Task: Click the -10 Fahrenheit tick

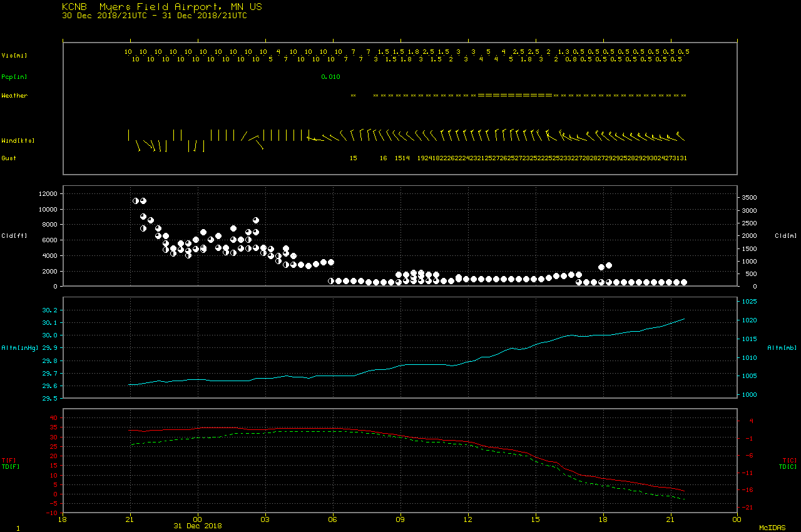Action: (x=52, y=513)
